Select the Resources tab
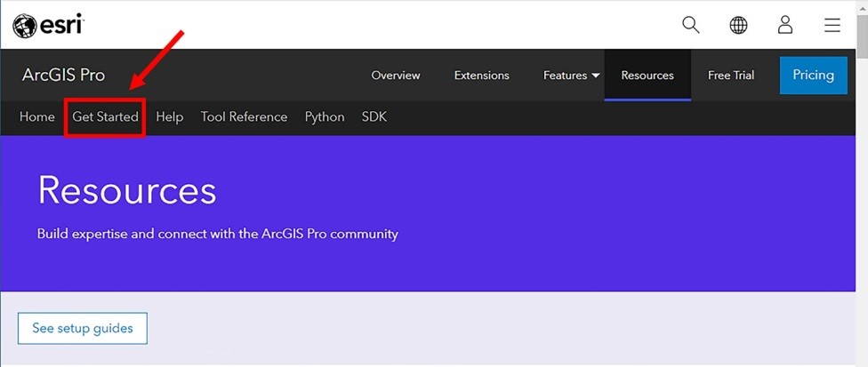Viewport: 868px width, 367px height. pos(647,76)
